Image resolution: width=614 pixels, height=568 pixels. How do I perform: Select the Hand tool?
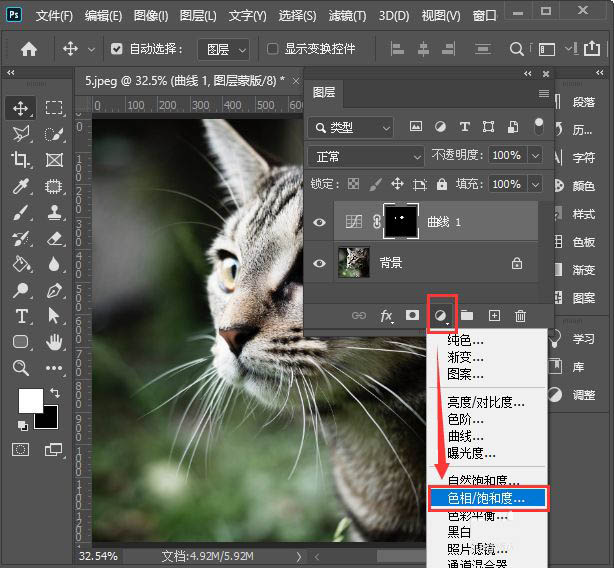[x=54, y=342]
